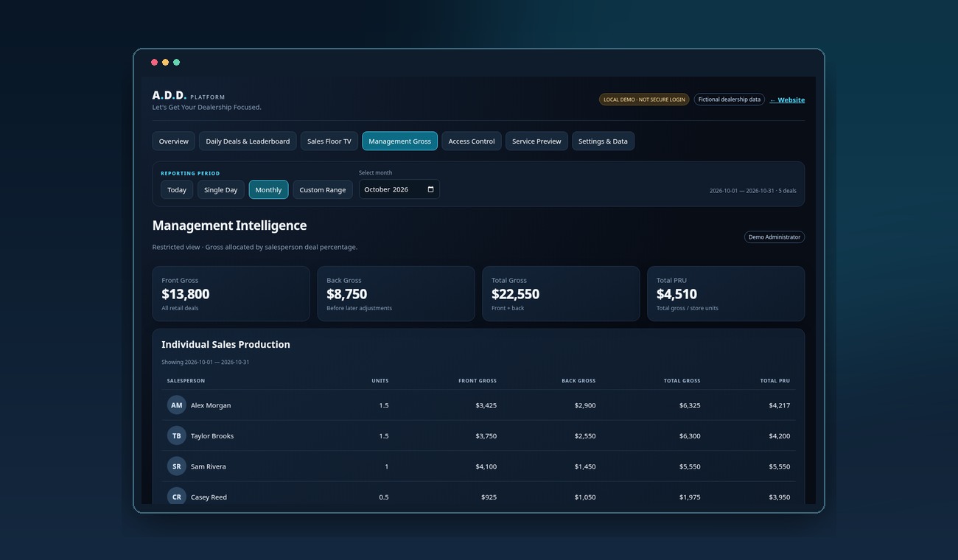Click Taylor Brooks' TB avatar
The width and height of the screenshot is (958, 560).
tap(176, 436)
